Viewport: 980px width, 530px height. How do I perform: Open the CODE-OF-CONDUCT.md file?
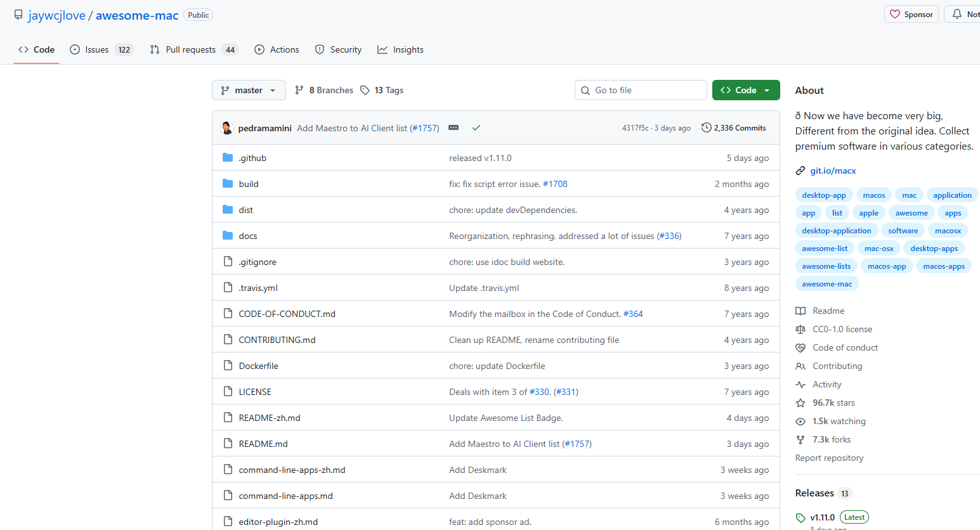(287, 314)
